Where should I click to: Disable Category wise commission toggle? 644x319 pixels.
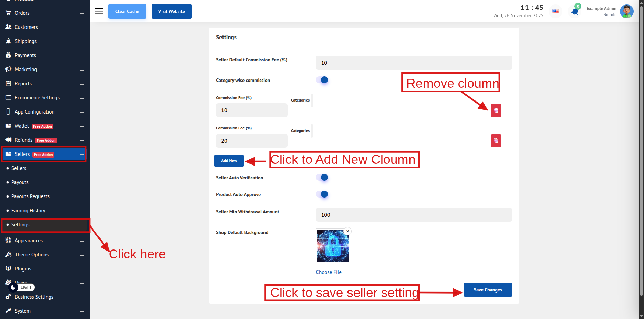pyautogui.click(x=322, y=80)
